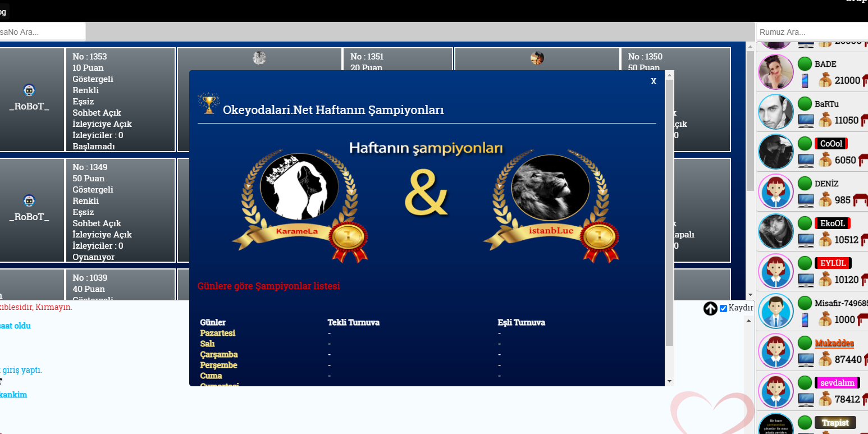Click Trapist's green status dot
Viewport: 868px width, 434px height.
[805, 423]
